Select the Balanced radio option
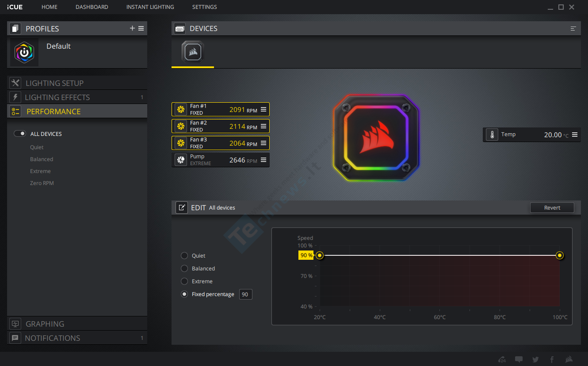588x366 pixels. click(x=184, y=268)
